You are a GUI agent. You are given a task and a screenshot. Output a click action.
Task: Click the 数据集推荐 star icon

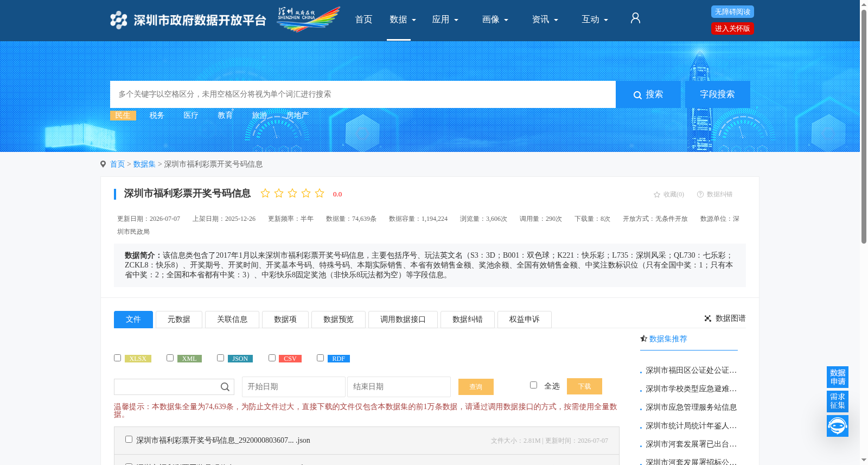644,339
